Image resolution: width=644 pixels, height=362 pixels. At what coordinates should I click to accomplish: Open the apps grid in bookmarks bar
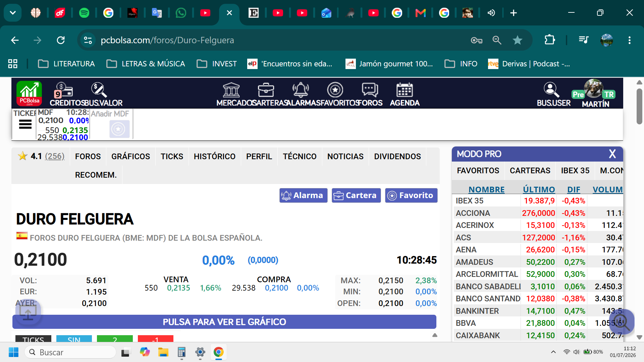point(13,64)
